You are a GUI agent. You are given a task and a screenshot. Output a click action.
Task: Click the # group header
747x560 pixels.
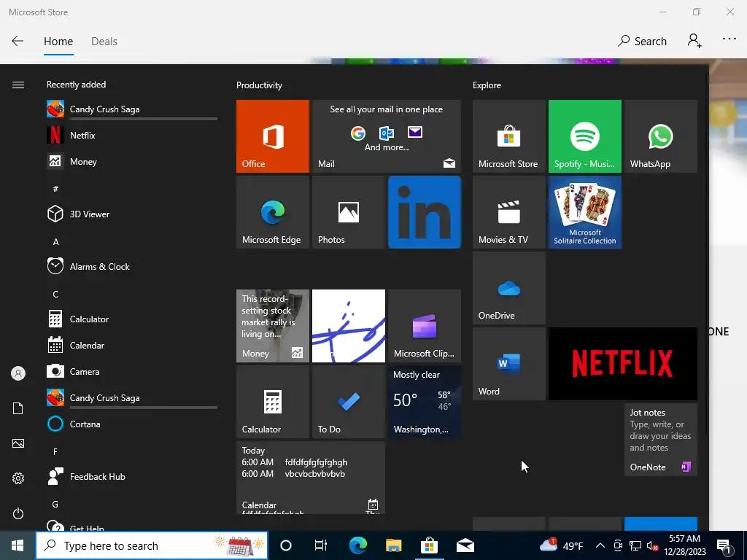(55, 189)
